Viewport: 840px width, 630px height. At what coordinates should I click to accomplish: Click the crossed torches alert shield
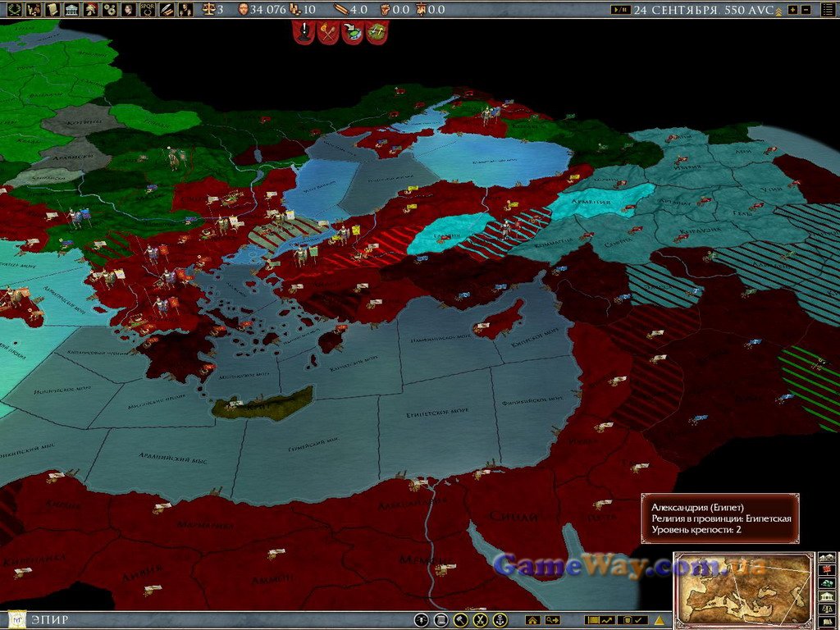point(328,32)
